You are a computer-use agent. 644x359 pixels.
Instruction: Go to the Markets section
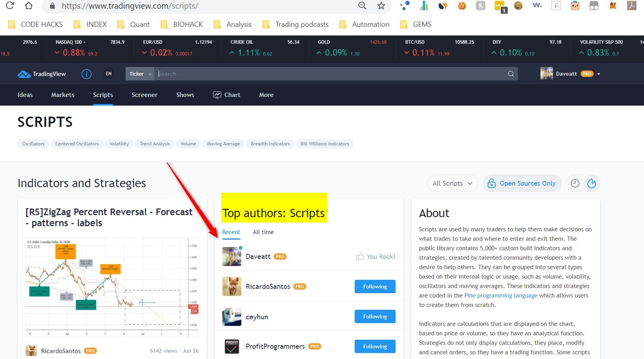(x=63, y=95)
